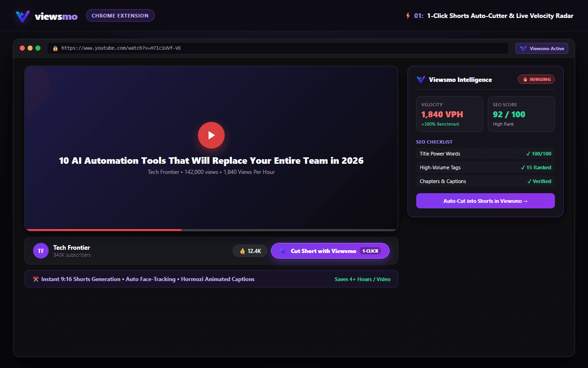This screenshot has width=588, height=368.
Task: Click the High Rank label
Action: point(503,124)
